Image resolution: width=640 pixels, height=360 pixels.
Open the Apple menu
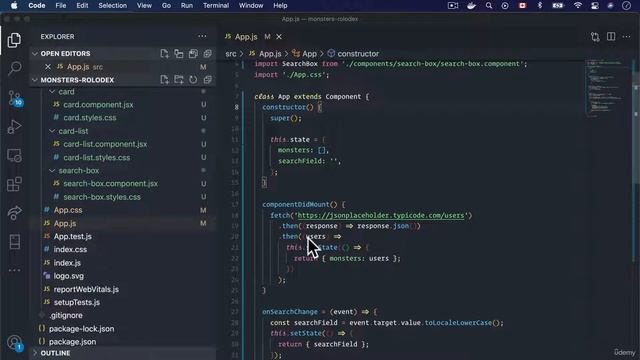14,6
